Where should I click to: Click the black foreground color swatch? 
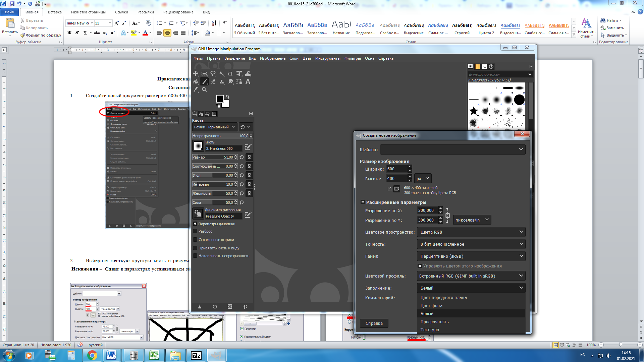[x=220, y=99]
